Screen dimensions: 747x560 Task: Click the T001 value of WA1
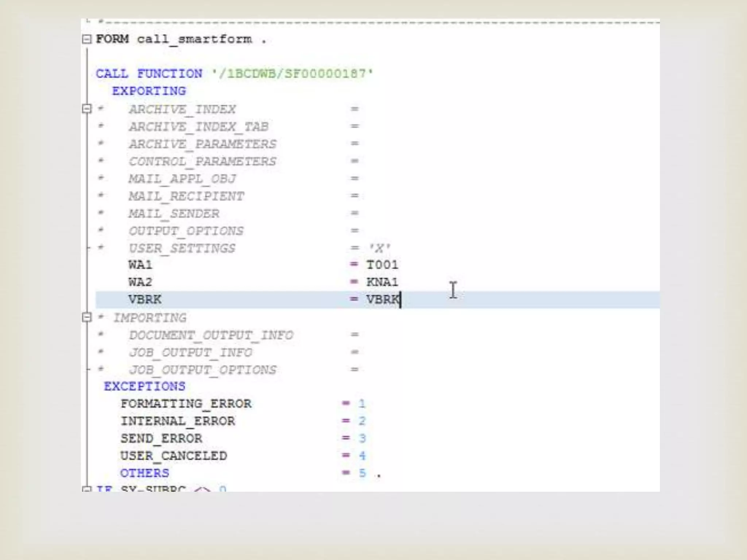(x=382, y=265)
